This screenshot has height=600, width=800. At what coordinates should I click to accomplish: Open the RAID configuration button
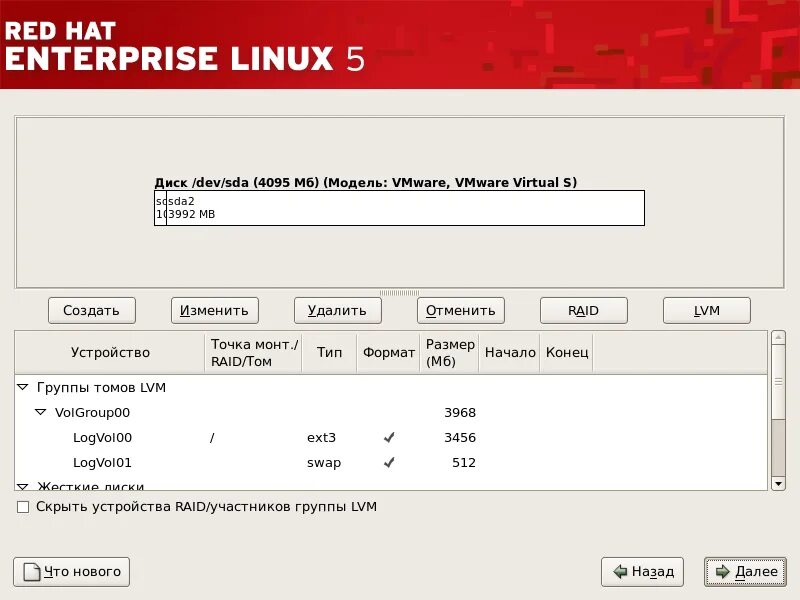click(x=584, y=310)
